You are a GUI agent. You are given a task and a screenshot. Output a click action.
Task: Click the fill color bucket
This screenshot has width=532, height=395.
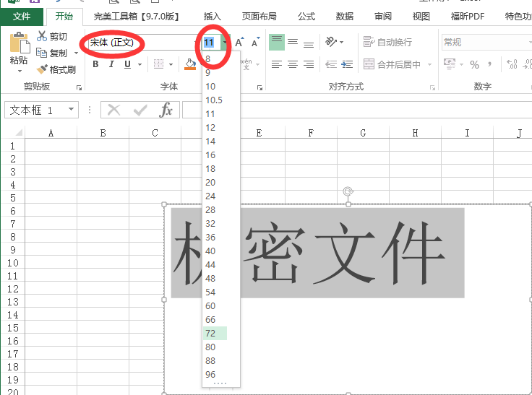(190, 64)
